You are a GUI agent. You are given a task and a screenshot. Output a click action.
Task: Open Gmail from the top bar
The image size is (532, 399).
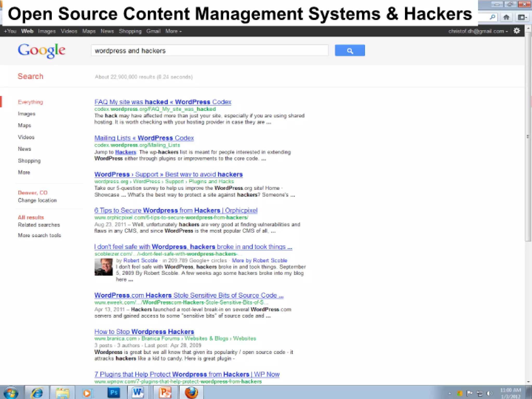[153, 31]
